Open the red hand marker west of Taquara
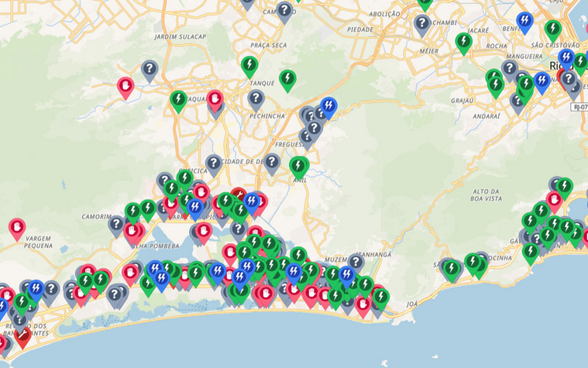The height and width of the screenshot is (368, 588). tap(126, 86)
